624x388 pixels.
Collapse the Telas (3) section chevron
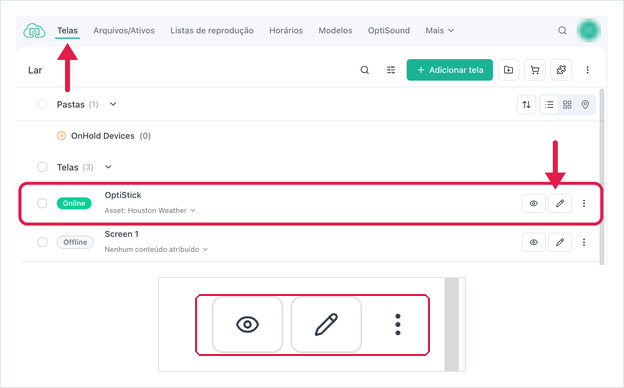pos(108,167)
